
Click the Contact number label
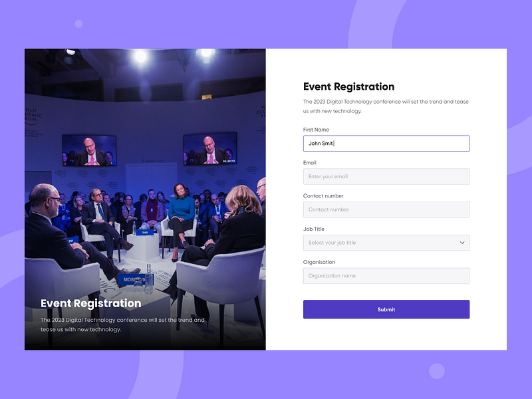(323, 196)
